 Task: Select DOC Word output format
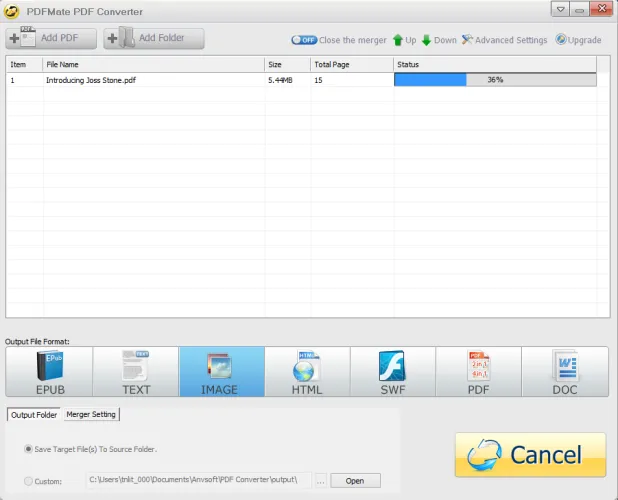click(565, 372)
